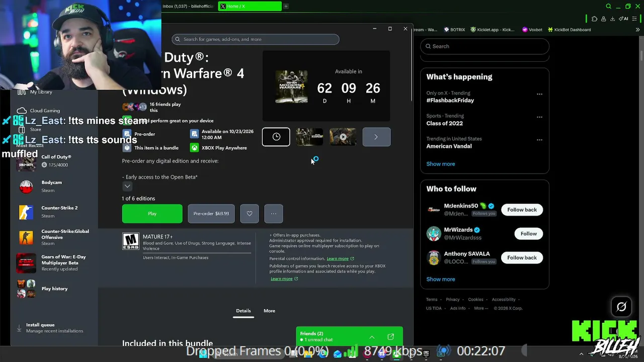Switch to the Inbox browser tab

pyautogui.click(x=189, y=6)
